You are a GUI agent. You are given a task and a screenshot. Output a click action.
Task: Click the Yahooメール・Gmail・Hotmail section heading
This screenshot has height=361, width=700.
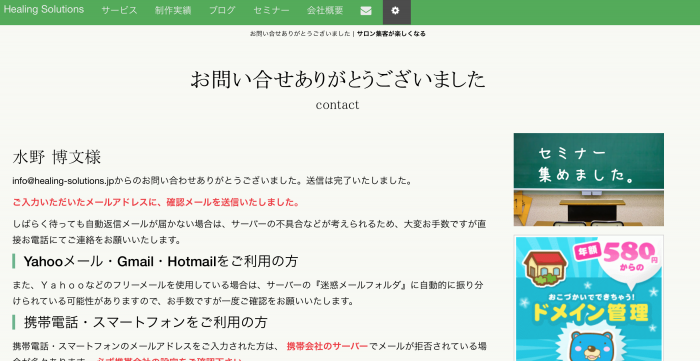(161, 261)
